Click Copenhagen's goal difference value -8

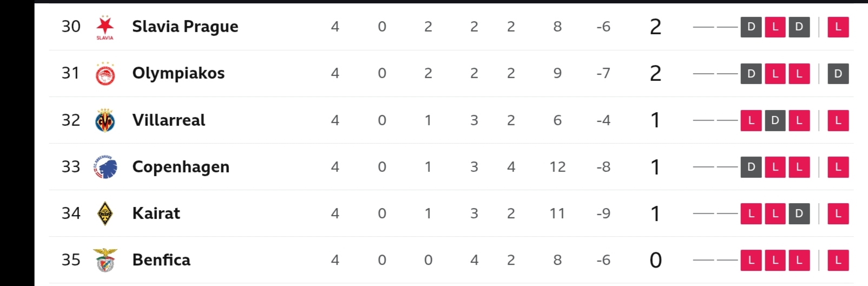(x=603, y=167)
